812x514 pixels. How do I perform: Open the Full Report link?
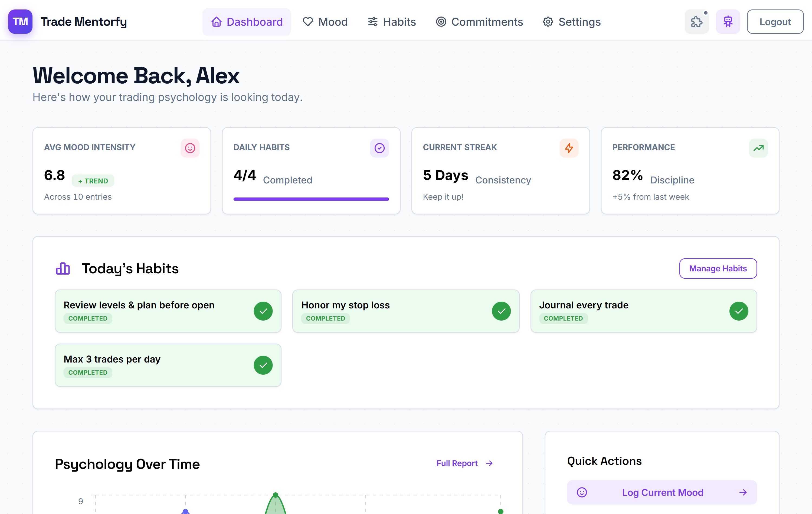click(x=465, y=463)
